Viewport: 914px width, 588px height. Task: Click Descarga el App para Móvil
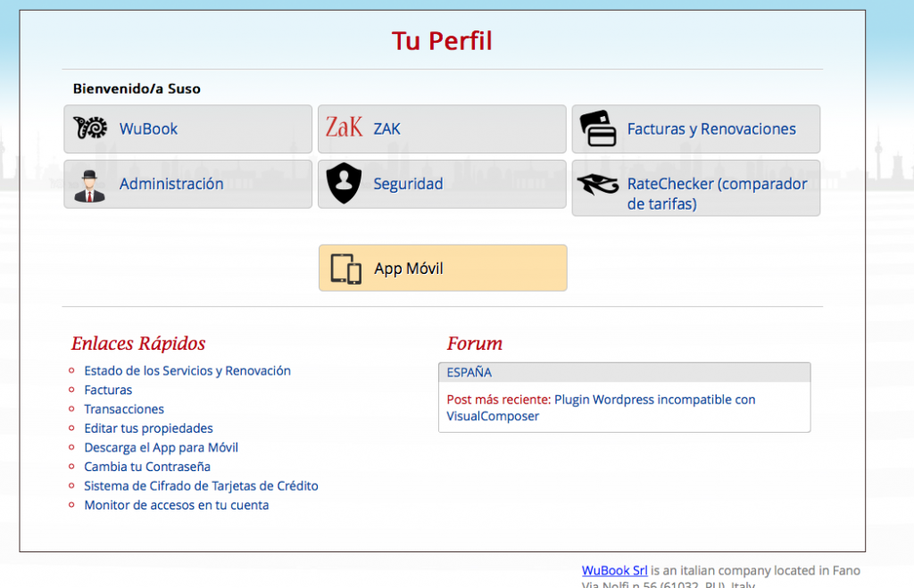[x=161, y=448]
